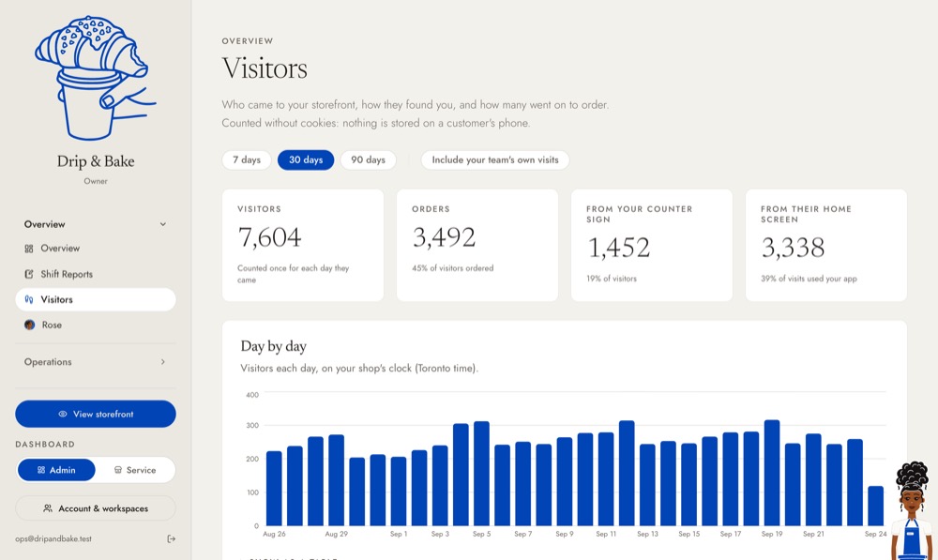The width and height of the screenshot is (938, 560).
Task: Click the View storefront button
Action: [x=96, y=414]
